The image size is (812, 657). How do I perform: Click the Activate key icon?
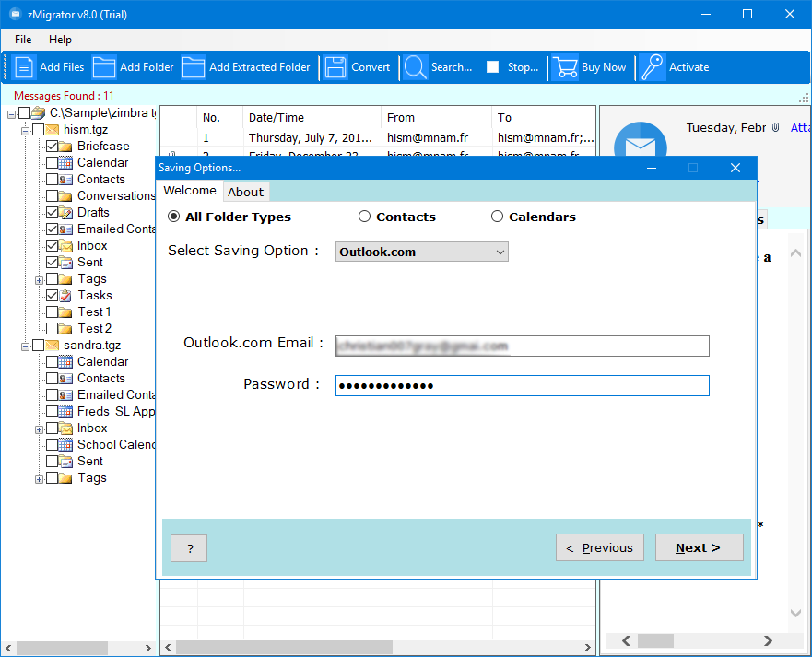pos(653,67)
